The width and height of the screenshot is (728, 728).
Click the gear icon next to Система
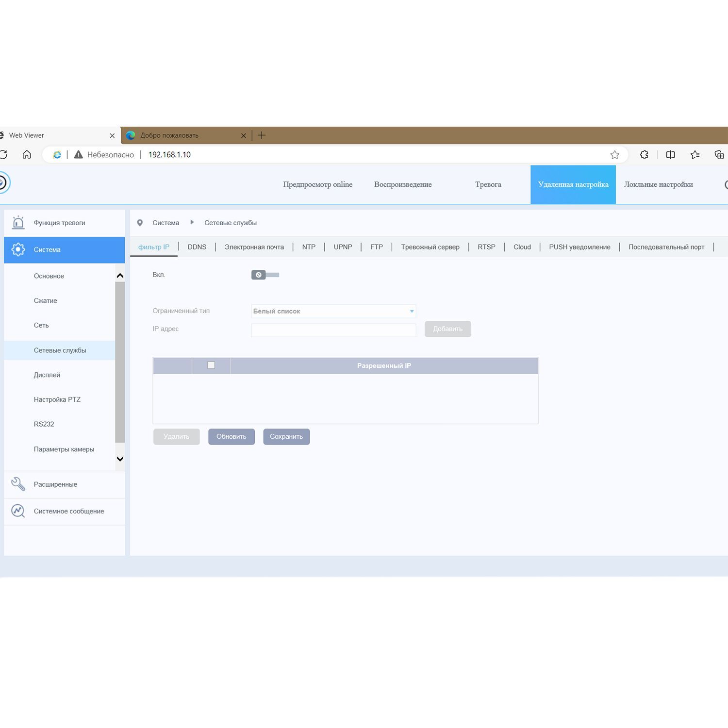point(18,249)
